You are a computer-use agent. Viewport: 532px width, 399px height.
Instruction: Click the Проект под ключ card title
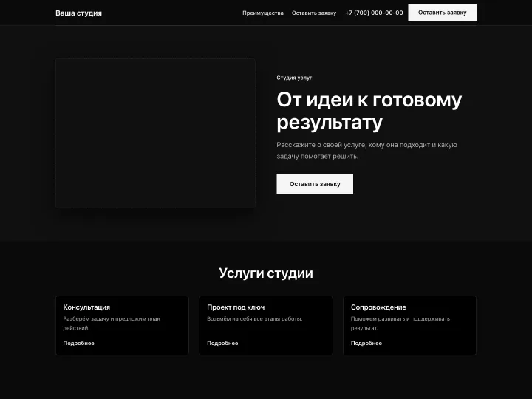click(x=236, y=307)
